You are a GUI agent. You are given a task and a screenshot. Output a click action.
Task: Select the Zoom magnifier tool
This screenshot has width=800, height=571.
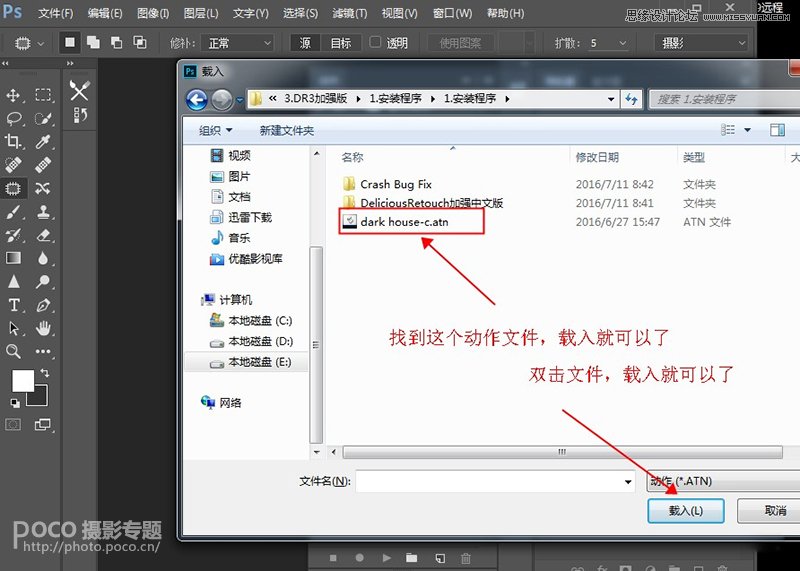click(14, 351)
